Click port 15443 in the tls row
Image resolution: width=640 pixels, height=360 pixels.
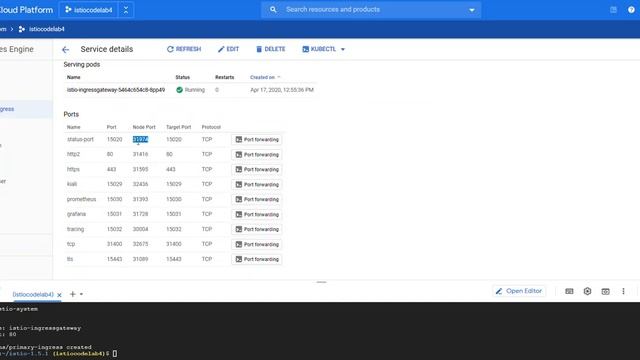(114, 259)
